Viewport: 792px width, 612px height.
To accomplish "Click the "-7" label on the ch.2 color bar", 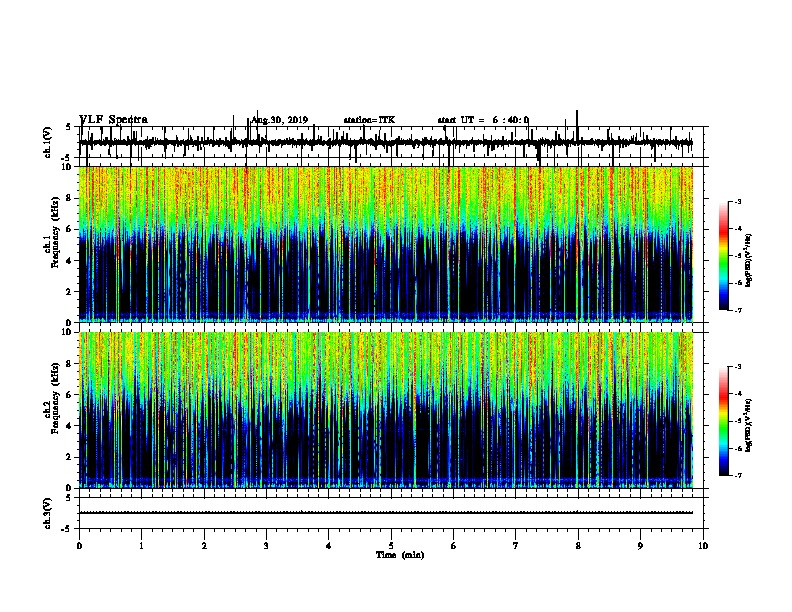I will [738, 475].
